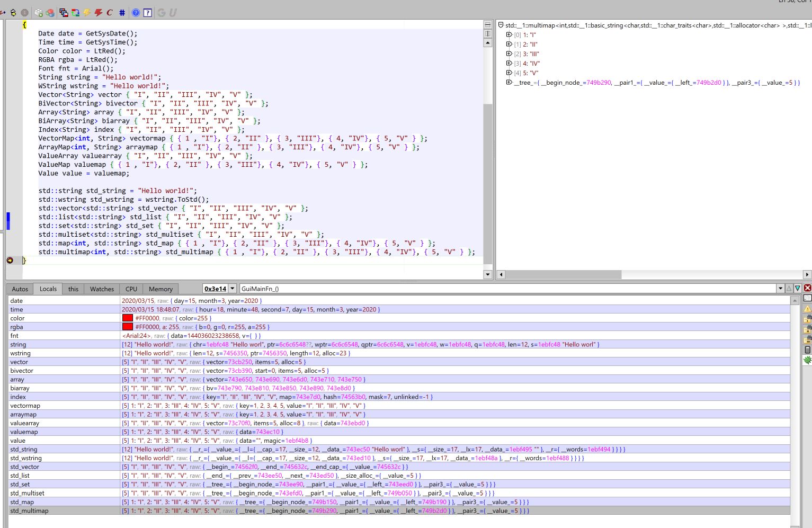Click the blue hash symbol toolbar icon

click(122, 12)
